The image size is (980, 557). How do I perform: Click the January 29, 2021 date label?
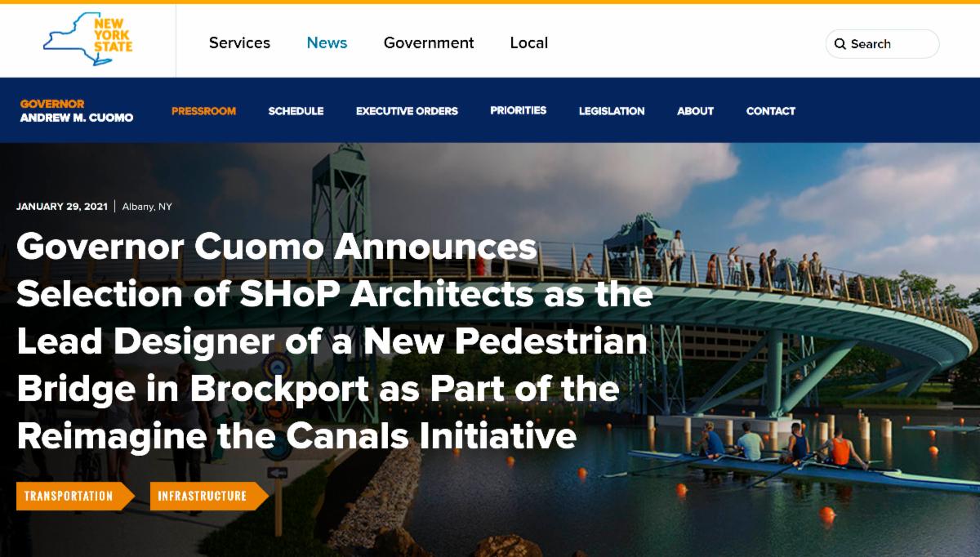click(61, 207)
